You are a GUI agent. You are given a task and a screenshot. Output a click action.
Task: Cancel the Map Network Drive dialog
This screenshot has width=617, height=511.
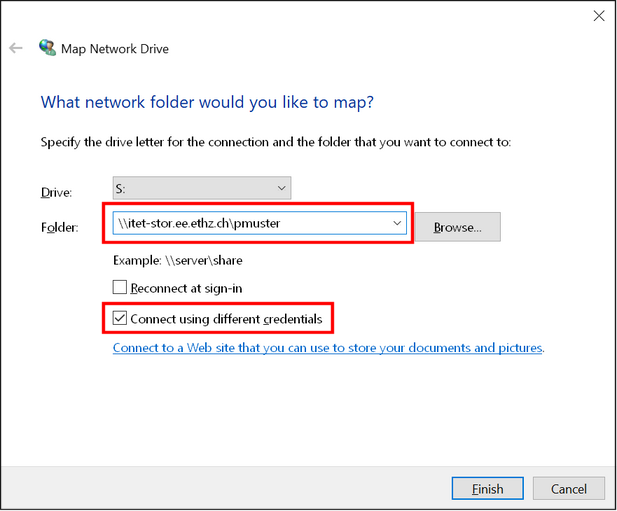point(569,489)
